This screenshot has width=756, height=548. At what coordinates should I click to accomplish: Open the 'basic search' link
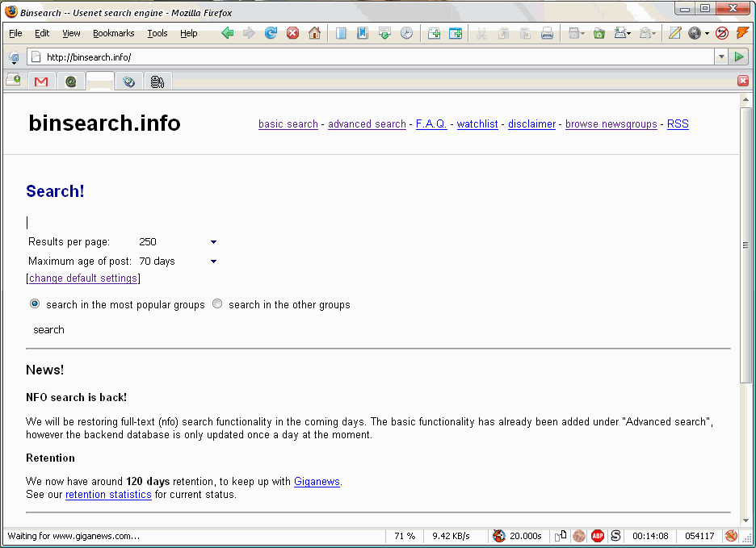pyautogui.click(x=288, y=123)
